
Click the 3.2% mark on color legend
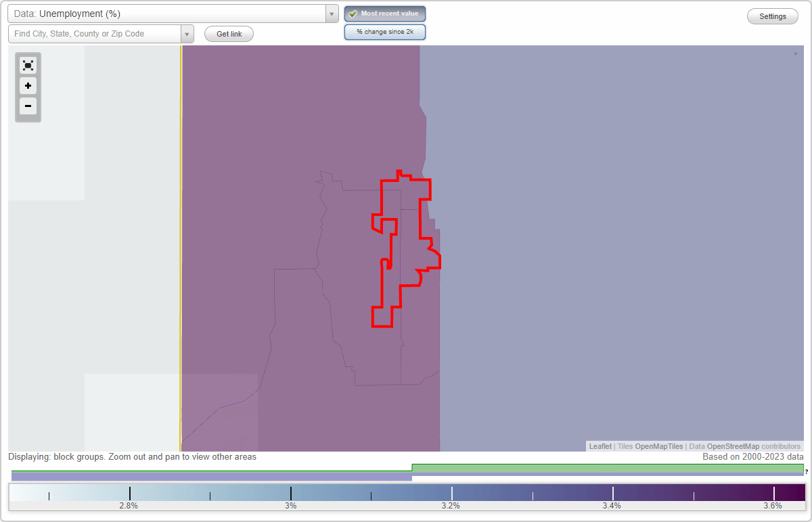451,506
